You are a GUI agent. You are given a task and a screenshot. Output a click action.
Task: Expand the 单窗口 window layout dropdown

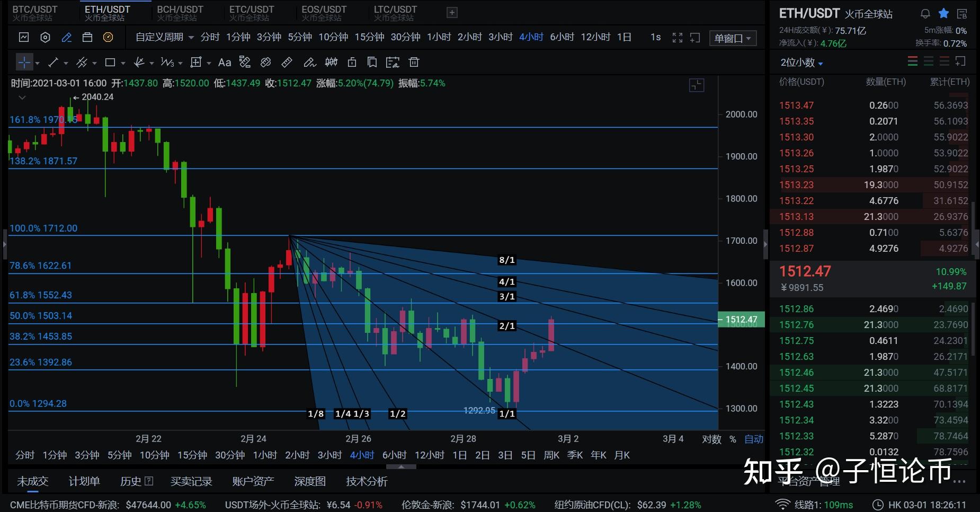click(x=733, y=38)
